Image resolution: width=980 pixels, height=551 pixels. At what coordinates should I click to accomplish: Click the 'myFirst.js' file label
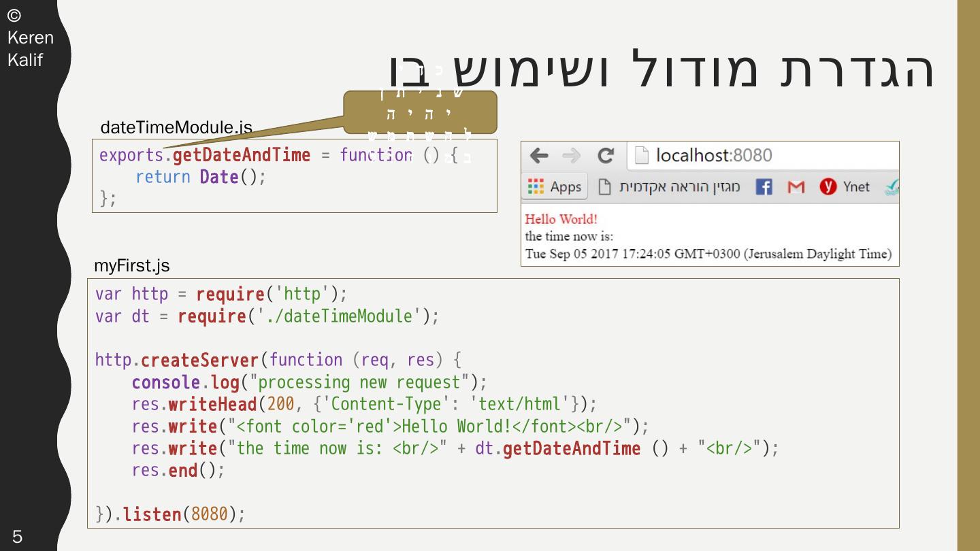coord(131,265)
